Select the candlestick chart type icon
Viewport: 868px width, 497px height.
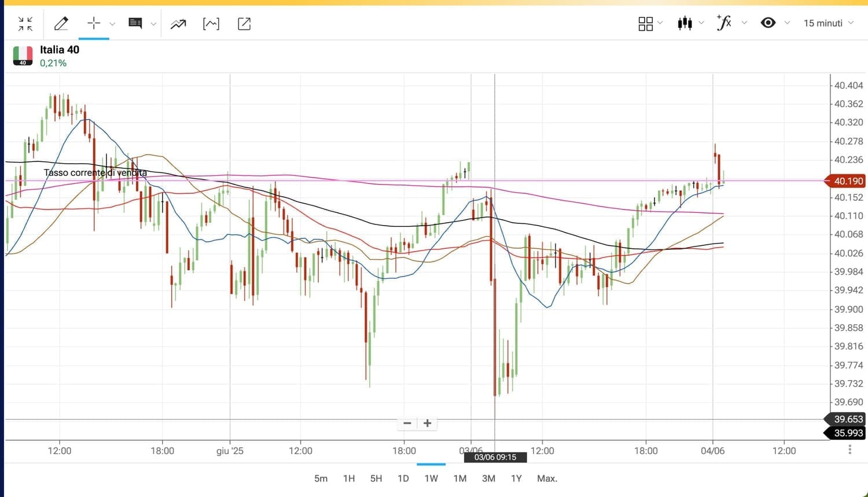pyautogui.click(x=685, y=23)
